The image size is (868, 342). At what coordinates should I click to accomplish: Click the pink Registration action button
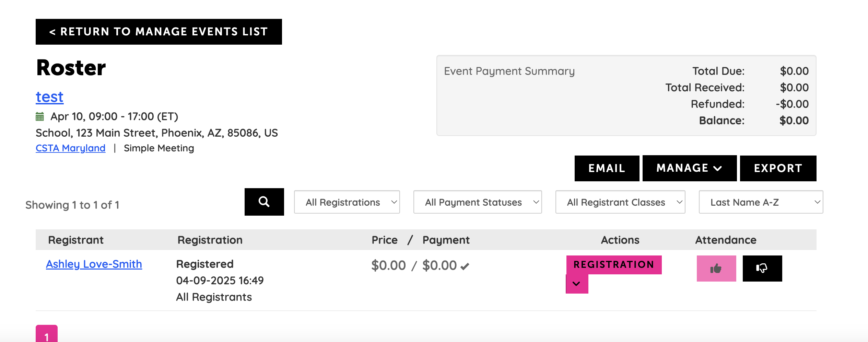coord(613,265)
